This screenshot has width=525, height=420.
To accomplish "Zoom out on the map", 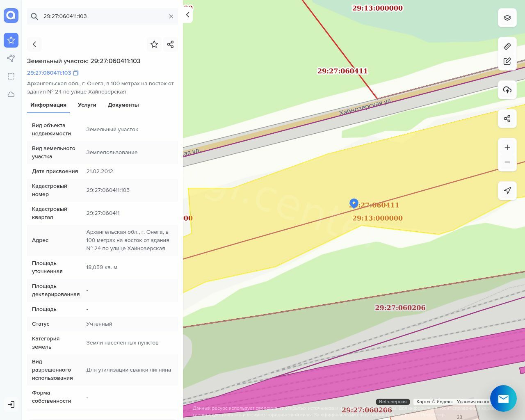I will point(507,162).
